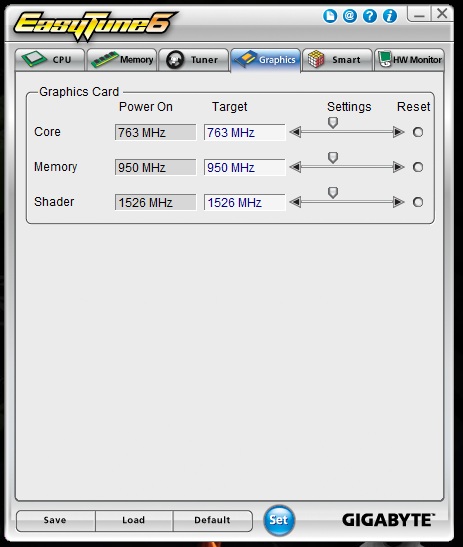Restore settings with the Default button
Viewport: 463px width, 547px height.
click(x=212, y=520)
